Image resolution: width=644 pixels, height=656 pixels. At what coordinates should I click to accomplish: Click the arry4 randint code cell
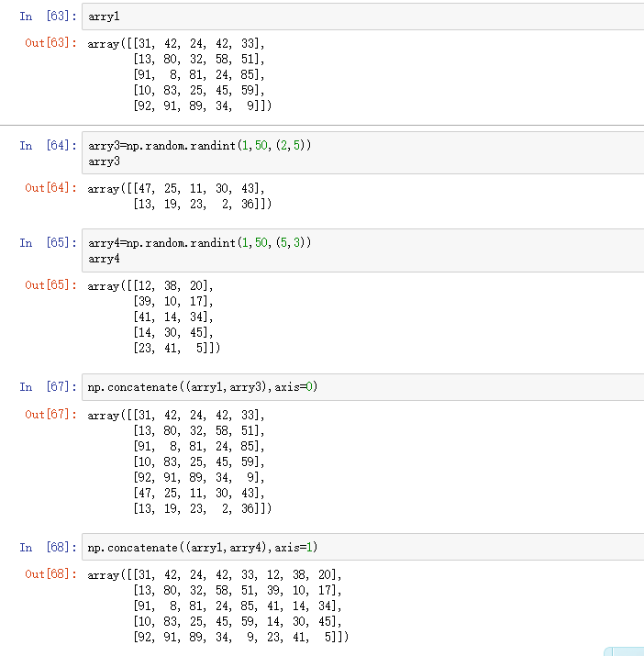362,250
